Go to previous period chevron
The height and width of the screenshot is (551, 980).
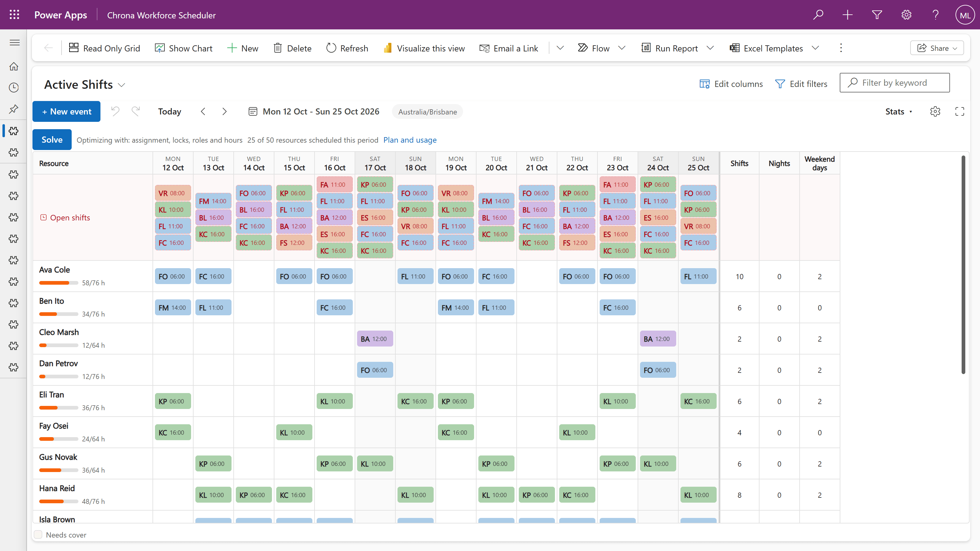pos(203,111)
